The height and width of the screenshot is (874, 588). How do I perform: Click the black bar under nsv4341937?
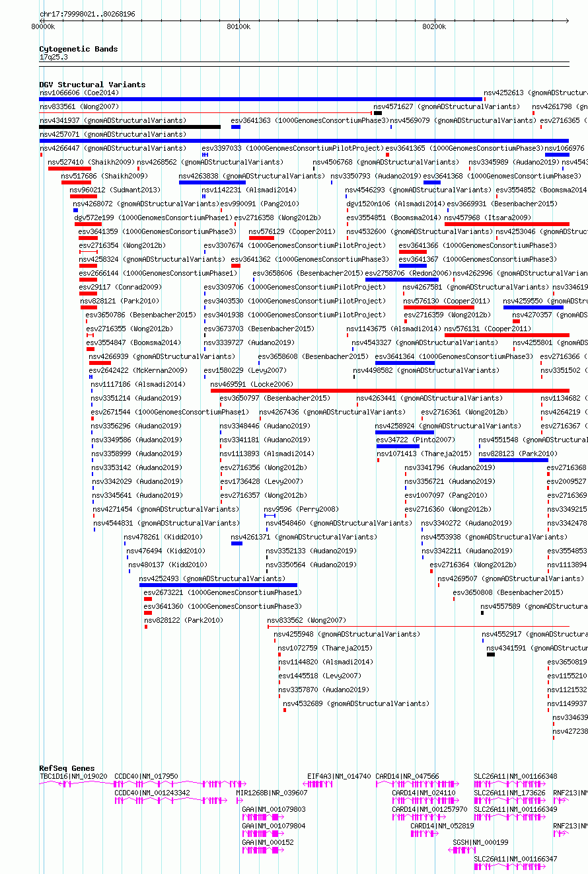[130, 127]
